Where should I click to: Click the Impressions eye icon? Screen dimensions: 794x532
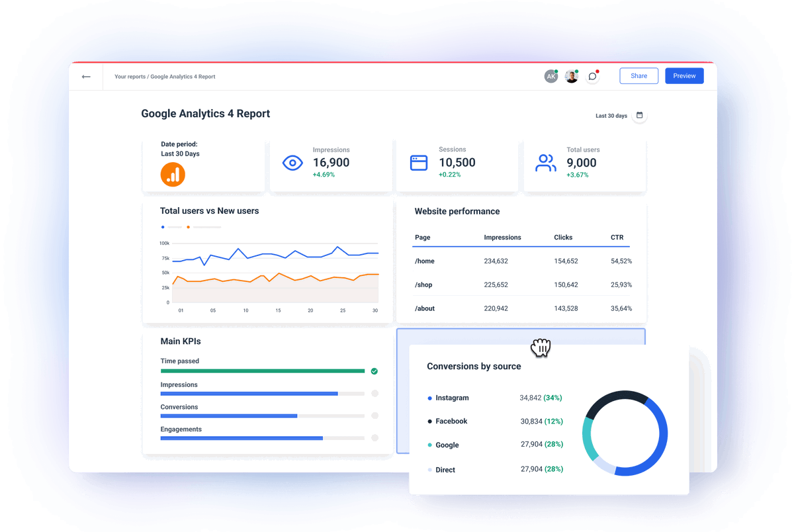tap(292, 162)
